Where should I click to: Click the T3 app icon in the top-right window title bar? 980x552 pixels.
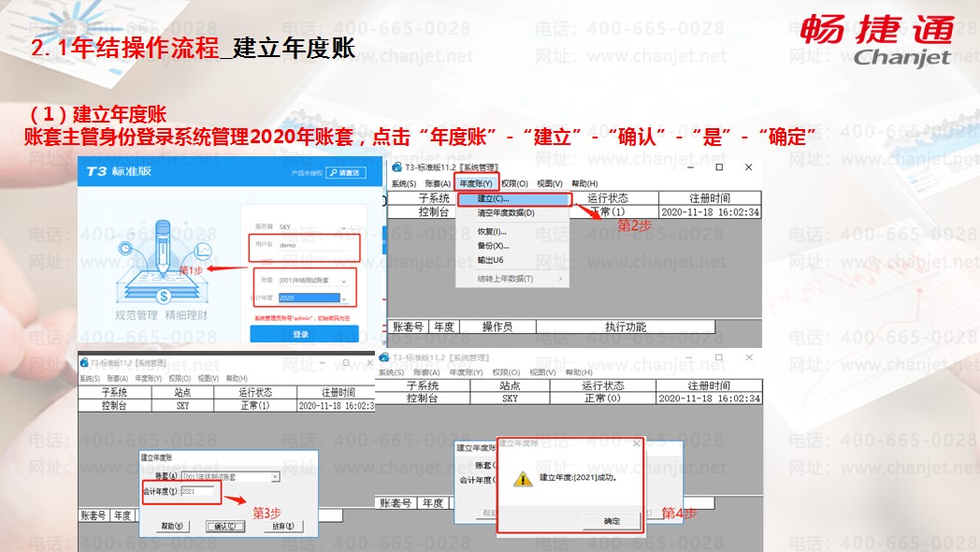pos(396,167)
